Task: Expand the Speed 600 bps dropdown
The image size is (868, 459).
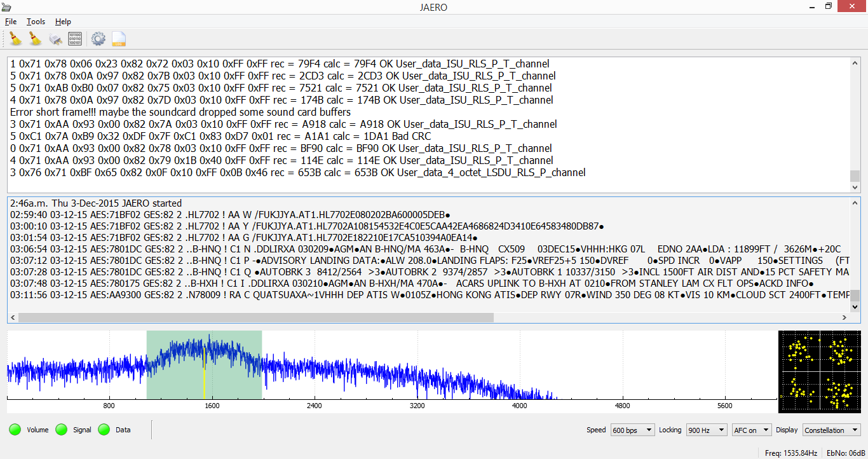Action: [632, 430]
